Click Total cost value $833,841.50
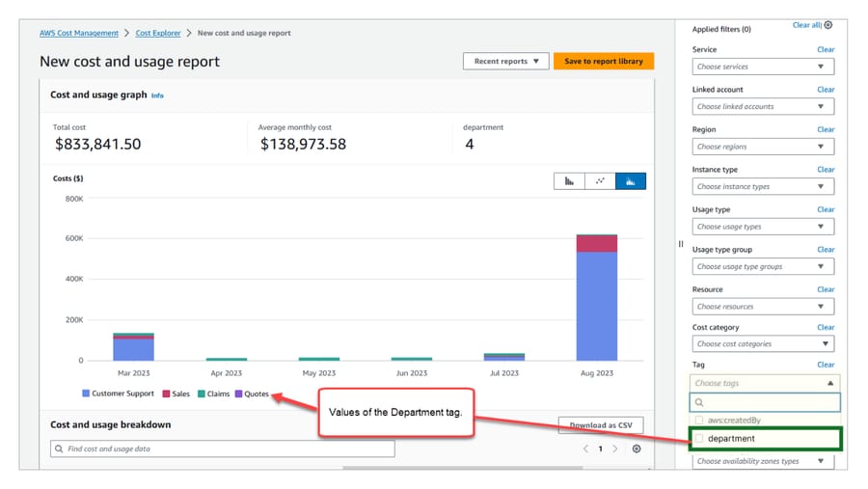The image size is (868, 489). point(98,144)
